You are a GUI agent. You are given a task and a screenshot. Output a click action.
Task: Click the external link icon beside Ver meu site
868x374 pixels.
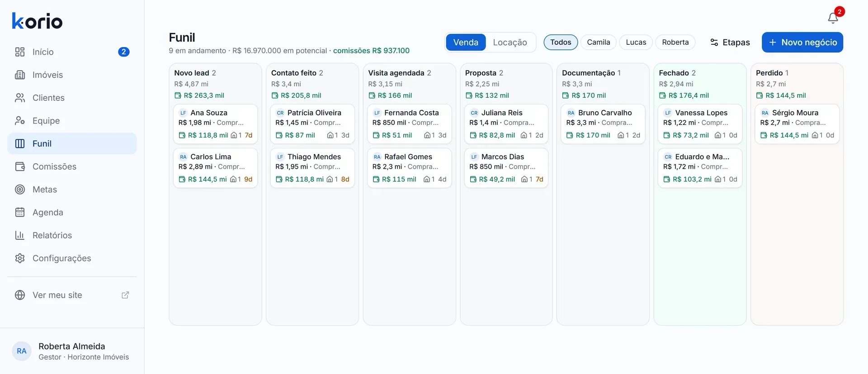click(x=125, y=295)
